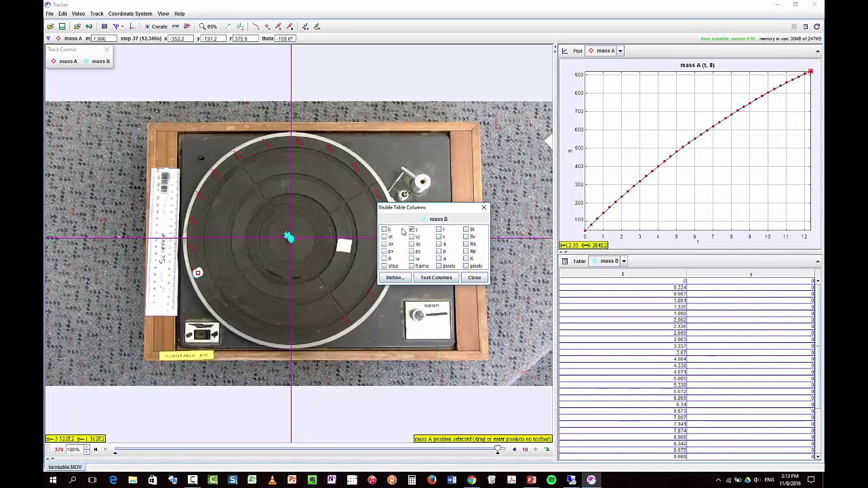Open the View menu

click(x=163, y=14)
